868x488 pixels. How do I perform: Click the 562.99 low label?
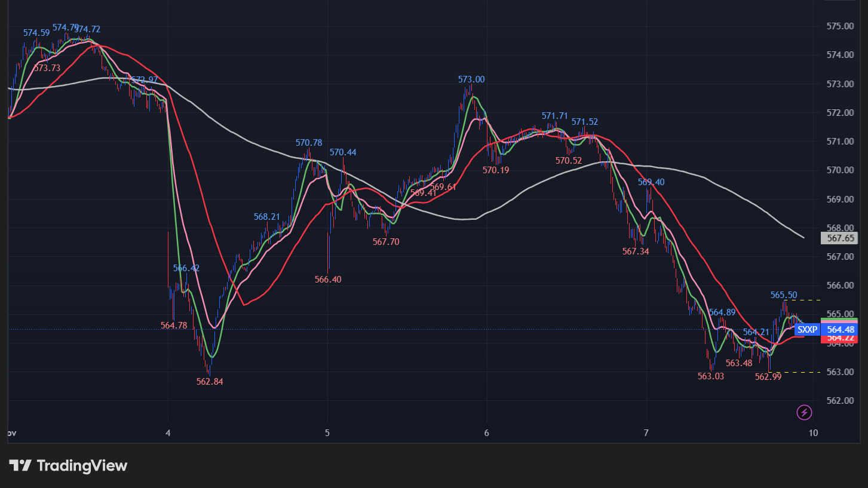pyautogui.click(x=769, y=376)
